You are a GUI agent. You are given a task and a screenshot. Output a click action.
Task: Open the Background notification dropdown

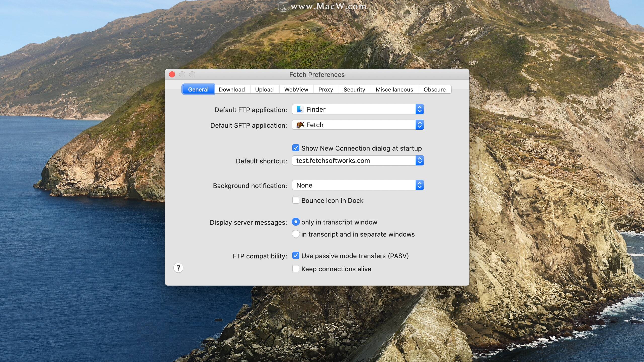coord(358,185)
